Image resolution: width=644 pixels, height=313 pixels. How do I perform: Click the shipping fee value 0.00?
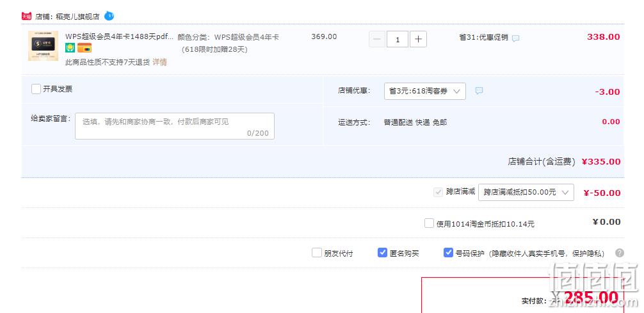(x=611, y=122)
